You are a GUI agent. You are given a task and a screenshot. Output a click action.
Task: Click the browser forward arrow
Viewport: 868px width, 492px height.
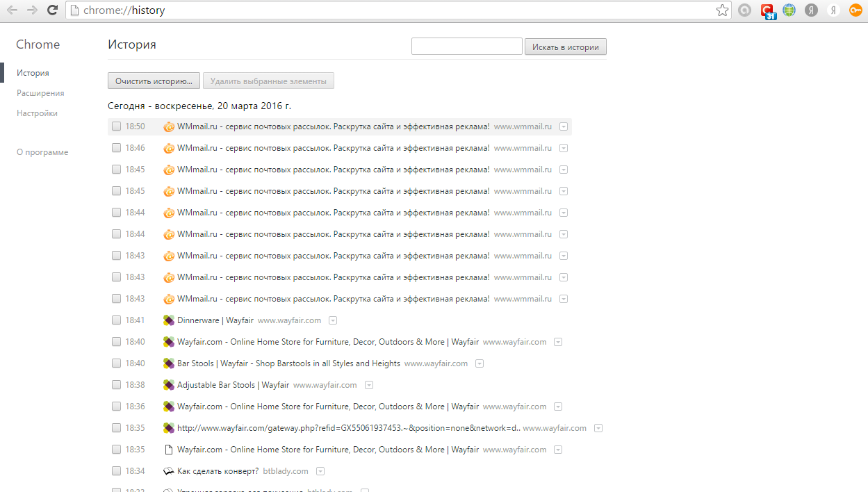coord(32,10)
